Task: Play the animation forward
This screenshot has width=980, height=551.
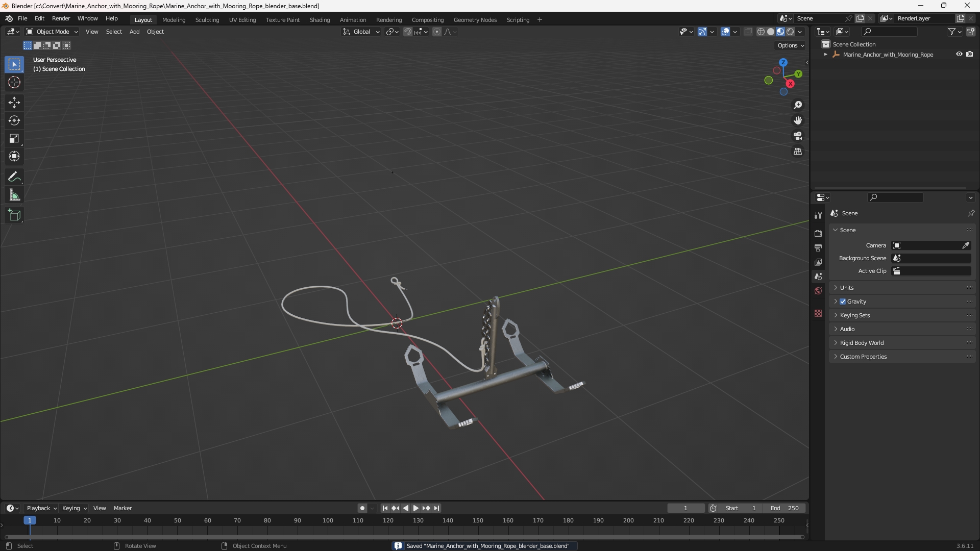Action: [415, 508]
